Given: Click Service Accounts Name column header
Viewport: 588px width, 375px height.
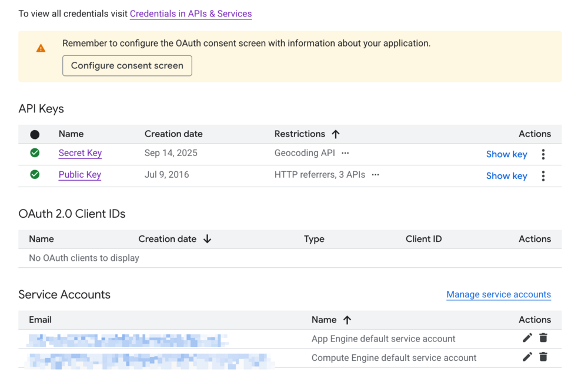Looking at the screenshot, I should (324, 320).
